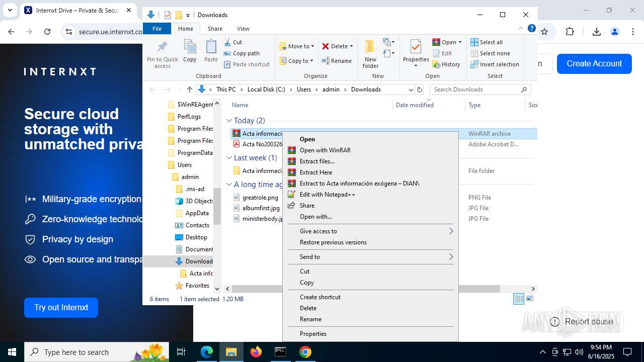
Task: Select Favorites in navigation tree
Action: pyautogui.click(x=197, y=286)
